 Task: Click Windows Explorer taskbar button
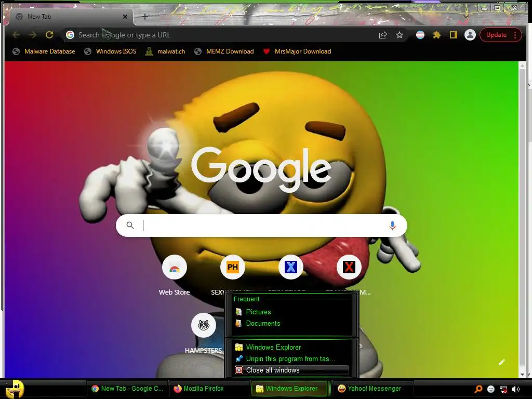click(x=291, y=389)
